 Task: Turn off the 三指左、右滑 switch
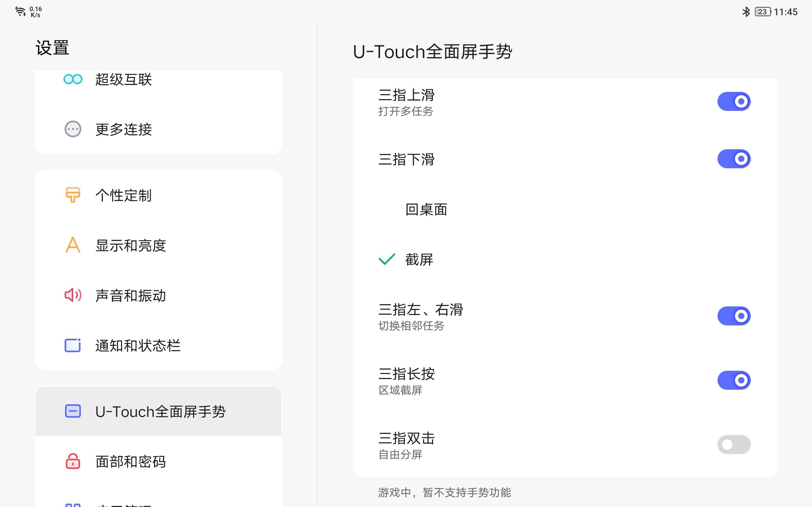tap(735, 315)
